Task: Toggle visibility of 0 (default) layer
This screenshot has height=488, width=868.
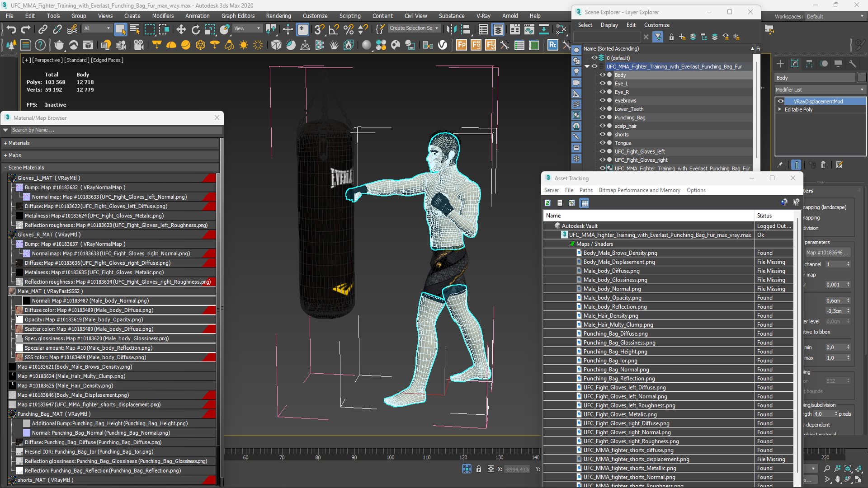Action: point(594,58)
